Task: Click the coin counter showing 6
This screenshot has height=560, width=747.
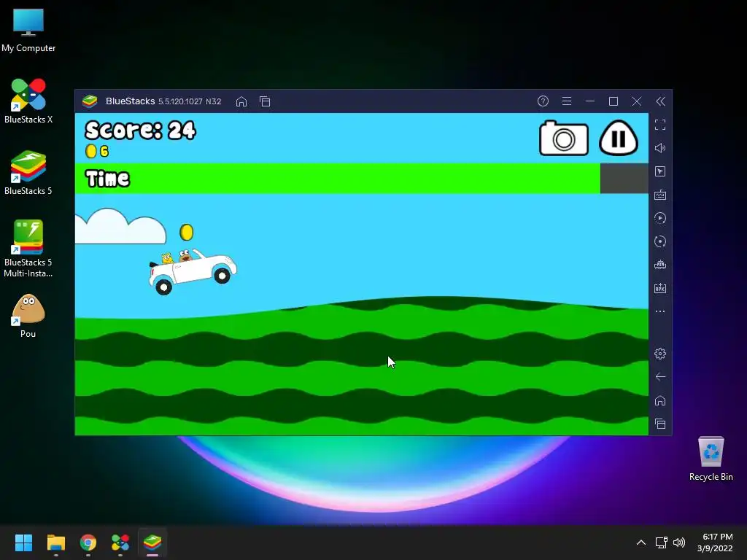Action: coord(97,152)
